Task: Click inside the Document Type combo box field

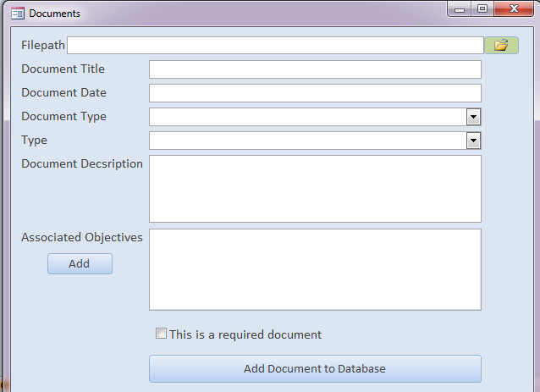Action: [308, 117]
